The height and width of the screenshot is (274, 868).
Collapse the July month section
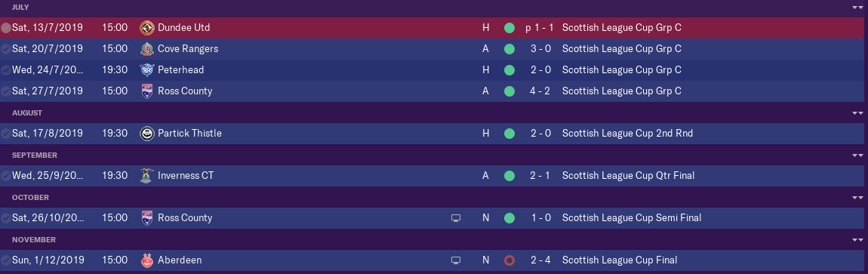(857, 8)
